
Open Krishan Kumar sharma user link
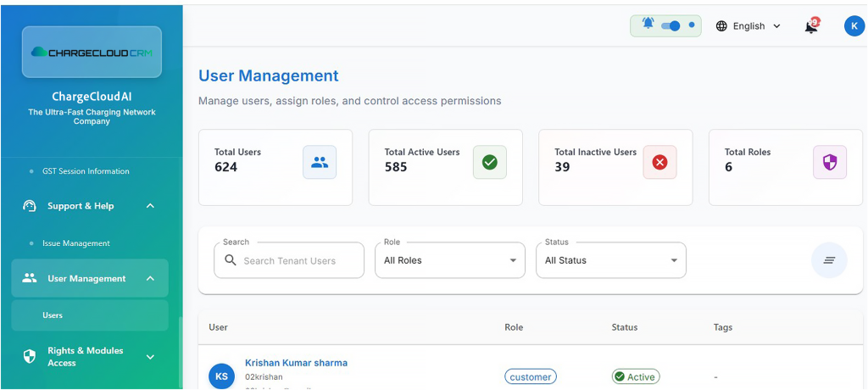point(296,363)
